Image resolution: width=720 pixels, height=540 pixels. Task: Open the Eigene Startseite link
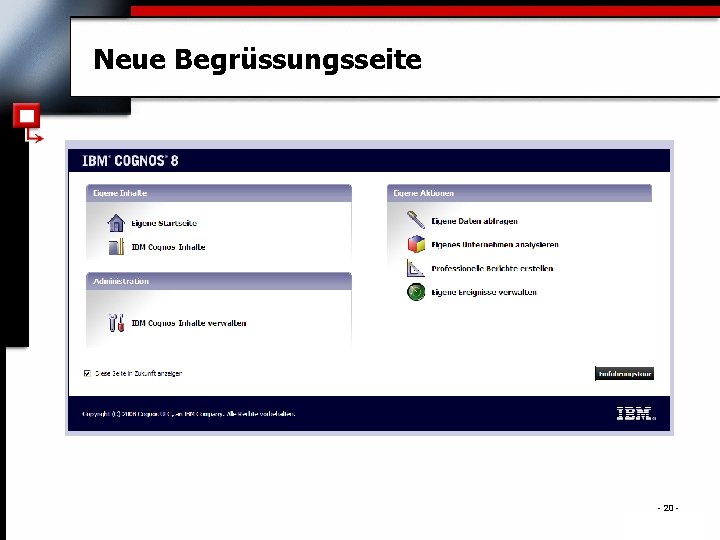[164, 223]
